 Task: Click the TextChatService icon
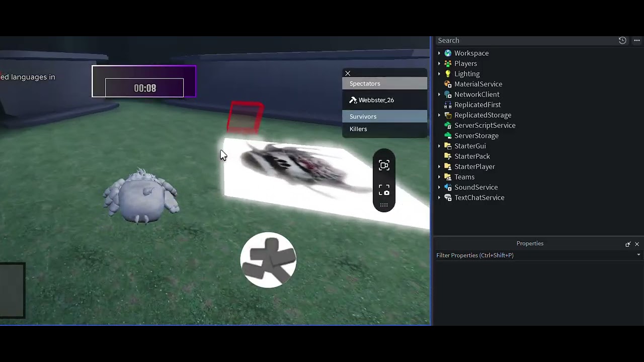(448, 198)
